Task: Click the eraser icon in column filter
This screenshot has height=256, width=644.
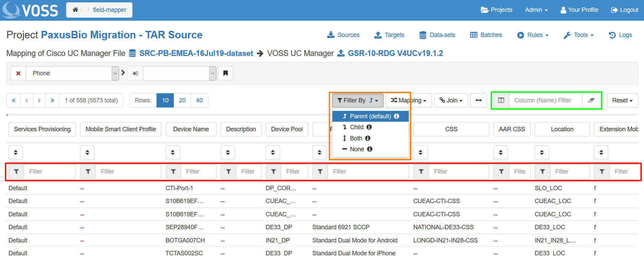Action: click(591, 100)
